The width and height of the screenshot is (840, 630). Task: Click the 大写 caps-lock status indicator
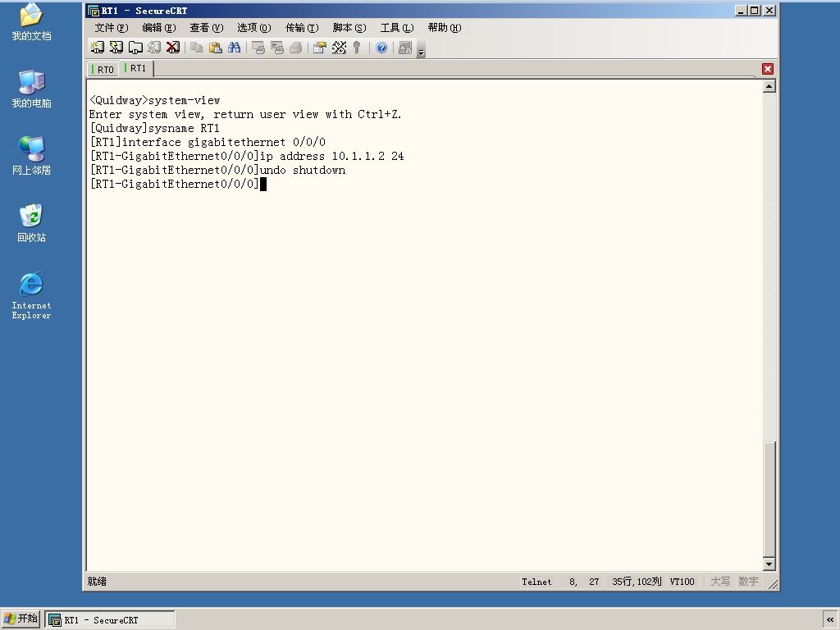coord(720,582)
